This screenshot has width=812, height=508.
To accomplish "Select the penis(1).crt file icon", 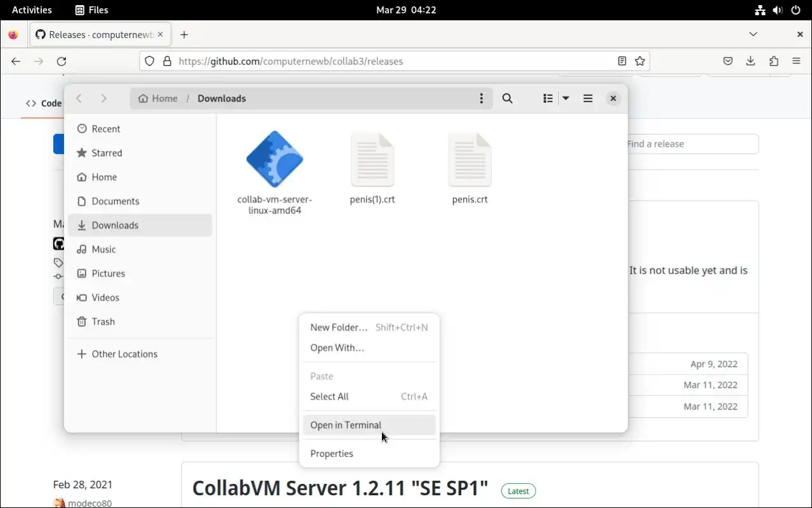I will click(372, 159).
